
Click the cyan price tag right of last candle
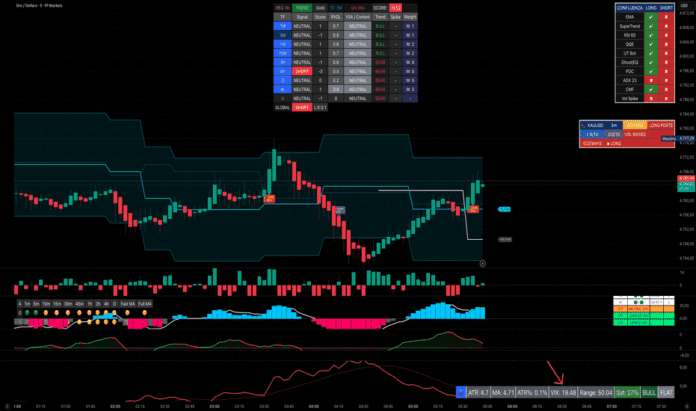504,209
